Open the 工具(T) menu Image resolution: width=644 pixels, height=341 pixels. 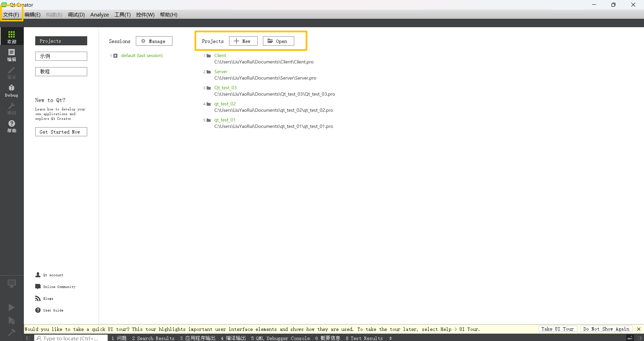pos(122,14)
